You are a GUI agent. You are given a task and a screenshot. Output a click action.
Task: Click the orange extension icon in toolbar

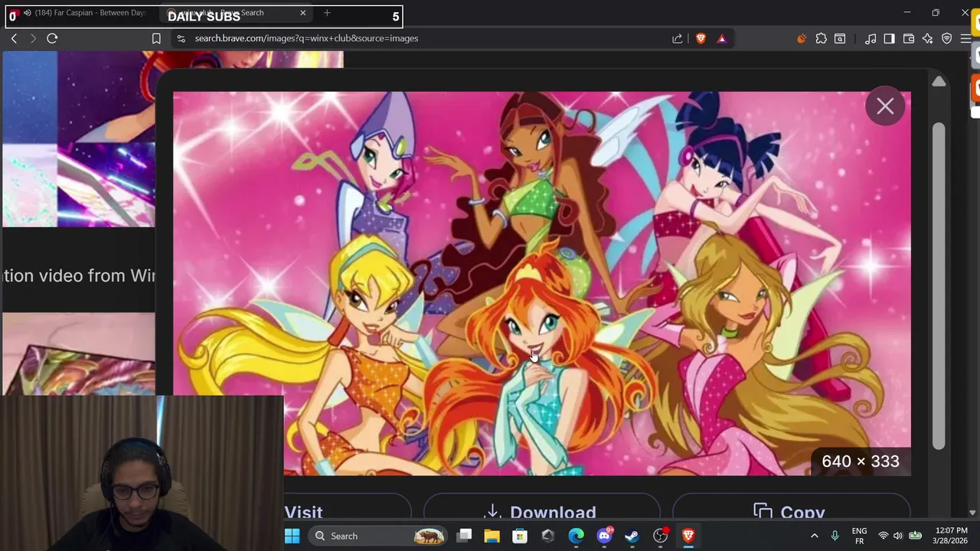[802, 38]
